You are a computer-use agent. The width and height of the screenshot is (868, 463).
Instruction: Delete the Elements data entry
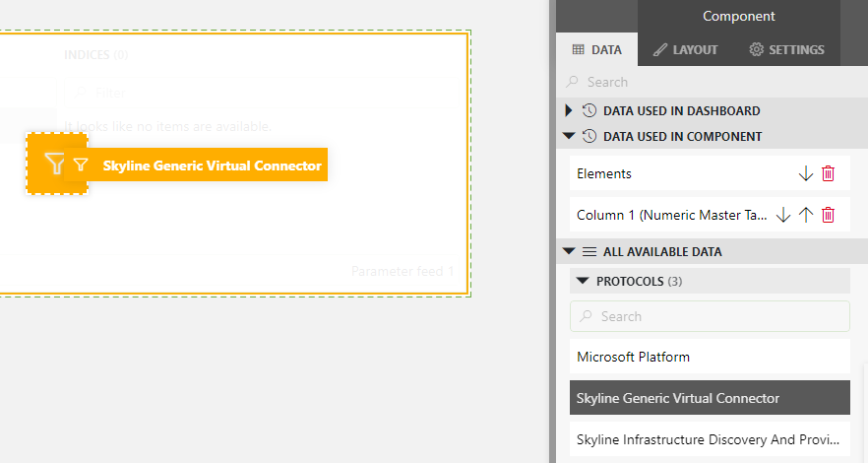[828, 174]
